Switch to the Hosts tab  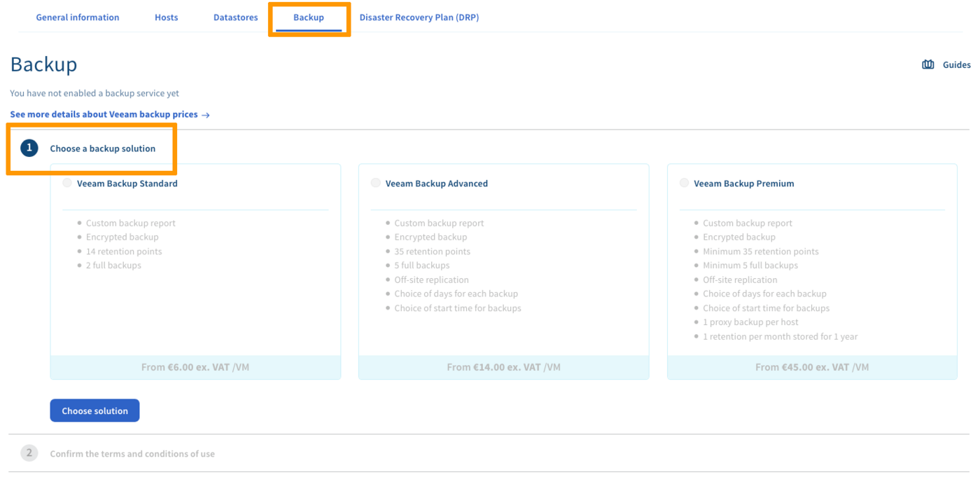(x=166, y=18)
